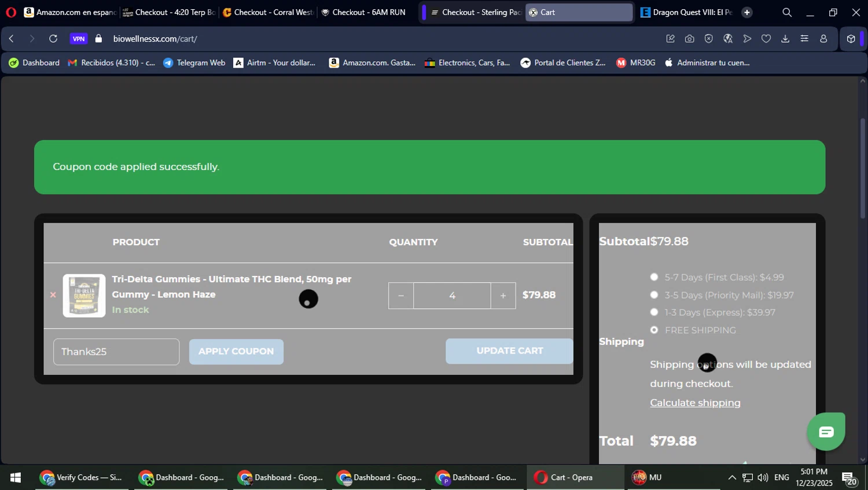Open Portal de Clientes bookmark

click(x=563, y=62)
